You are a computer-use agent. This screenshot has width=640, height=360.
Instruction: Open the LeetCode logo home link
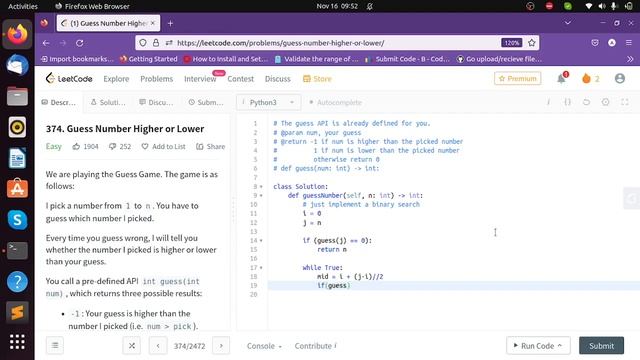[69, 78]
